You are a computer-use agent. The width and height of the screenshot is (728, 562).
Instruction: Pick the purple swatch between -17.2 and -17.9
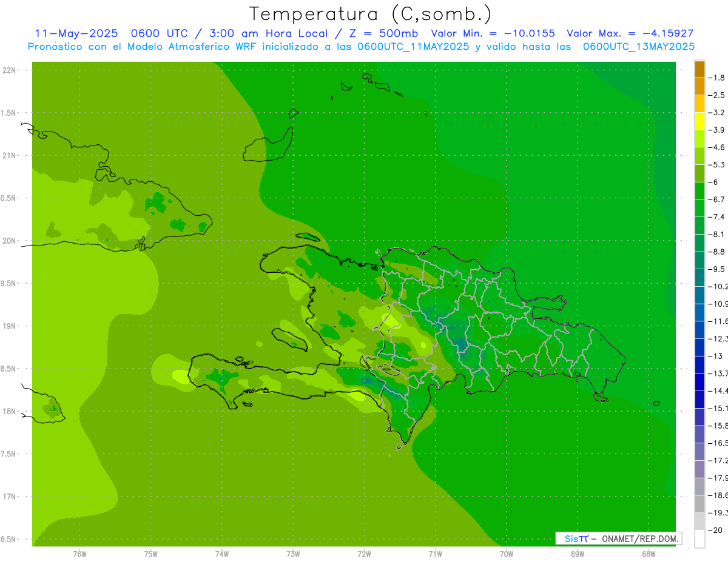699,469
